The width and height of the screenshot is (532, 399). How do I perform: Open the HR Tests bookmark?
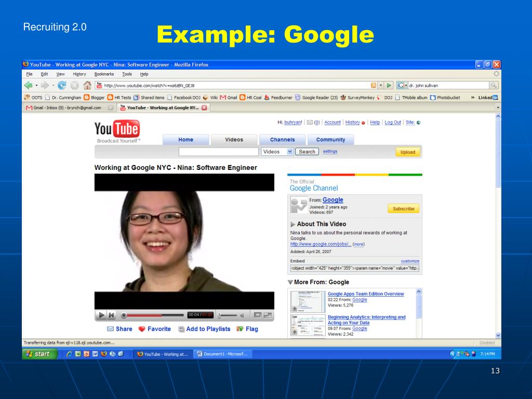[x=119, y=97]
